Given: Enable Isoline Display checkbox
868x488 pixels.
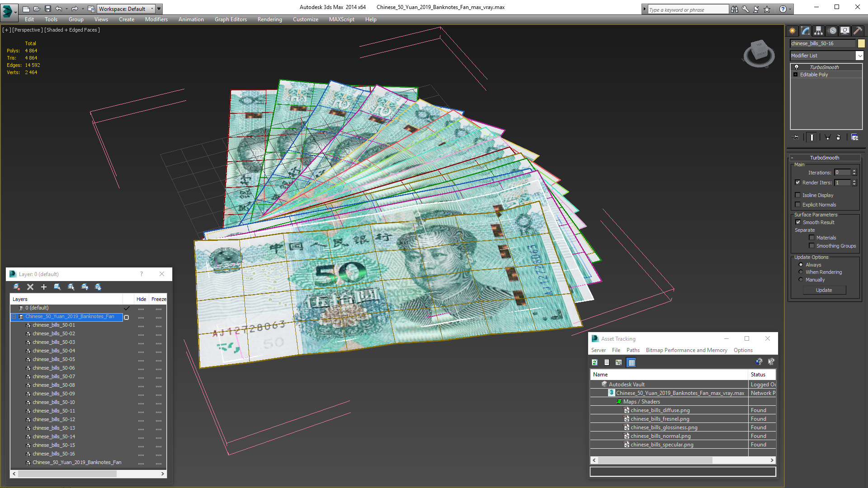Looking at the screenshot, I should [x=797, y=195].
